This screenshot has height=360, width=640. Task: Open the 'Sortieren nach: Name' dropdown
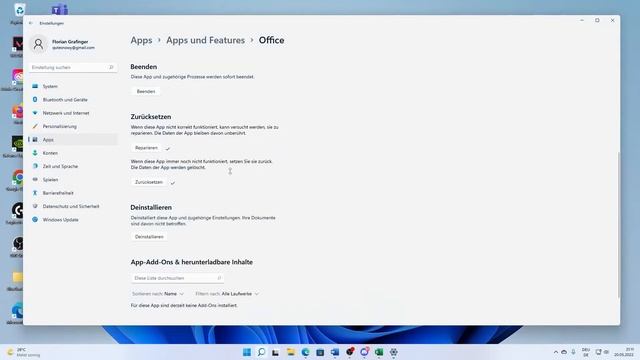coord(158,294)
